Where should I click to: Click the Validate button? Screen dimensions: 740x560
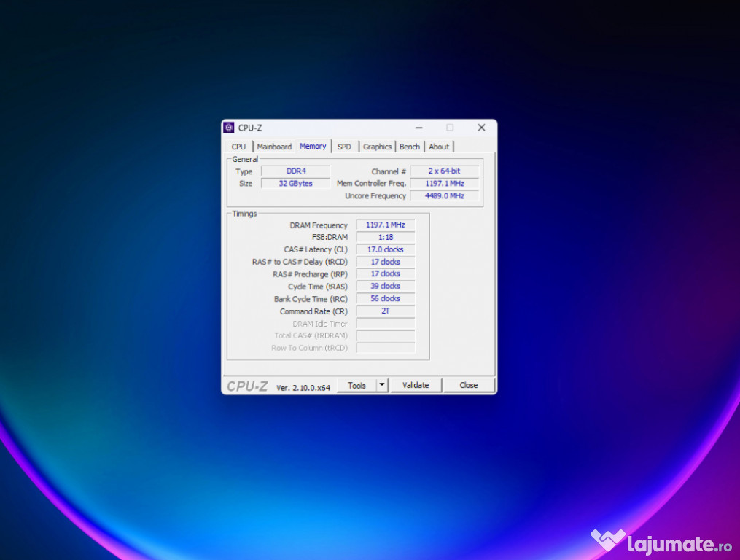click(x=416, y=385)
